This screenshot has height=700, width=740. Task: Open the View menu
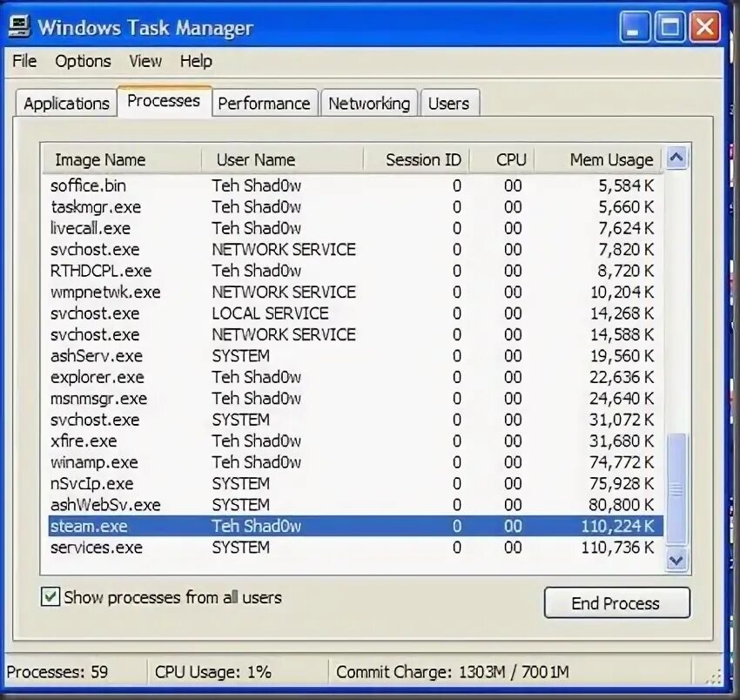point(145,61)
